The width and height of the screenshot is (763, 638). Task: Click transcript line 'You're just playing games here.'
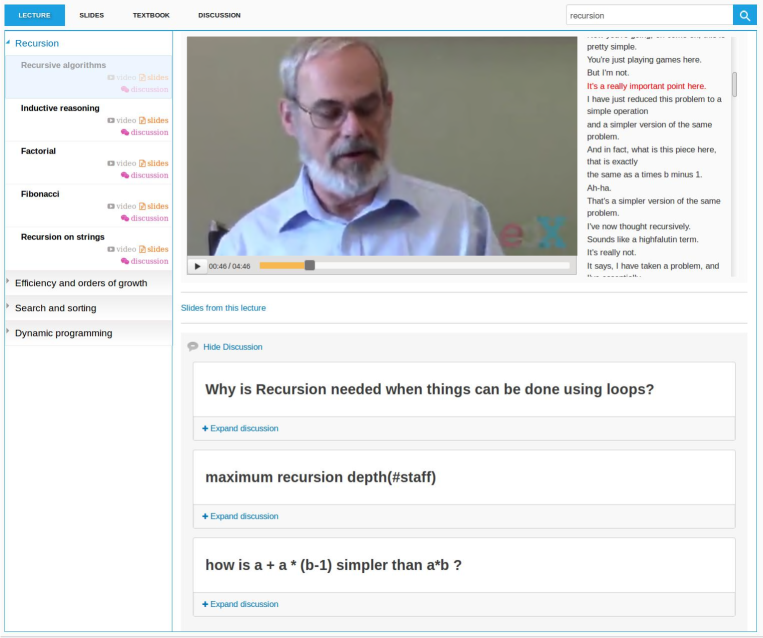click(x=644, y=60)
